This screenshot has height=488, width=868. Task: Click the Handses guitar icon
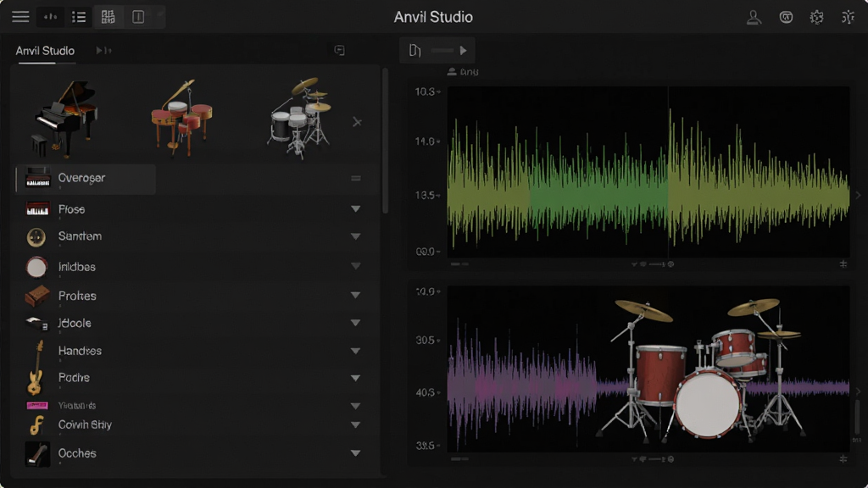point(36,367)
